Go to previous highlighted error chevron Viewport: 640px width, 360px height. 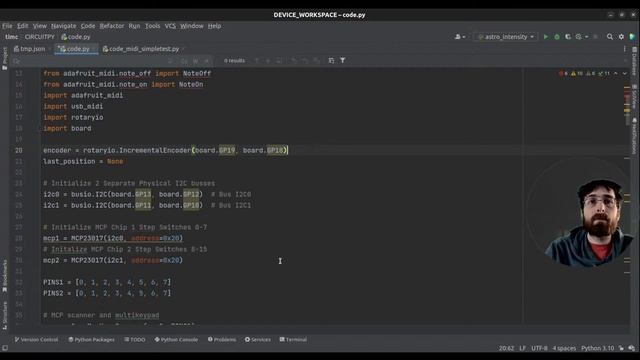pos(616,73)
